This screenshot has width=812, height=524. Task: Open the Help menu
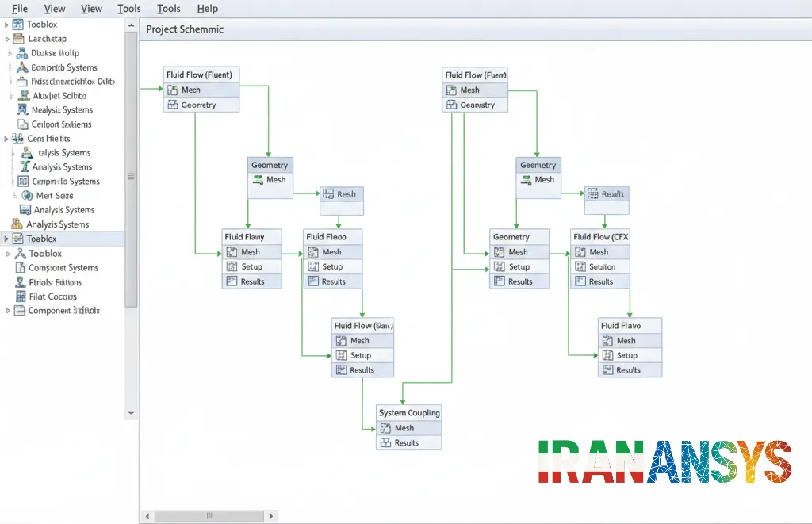207,8
